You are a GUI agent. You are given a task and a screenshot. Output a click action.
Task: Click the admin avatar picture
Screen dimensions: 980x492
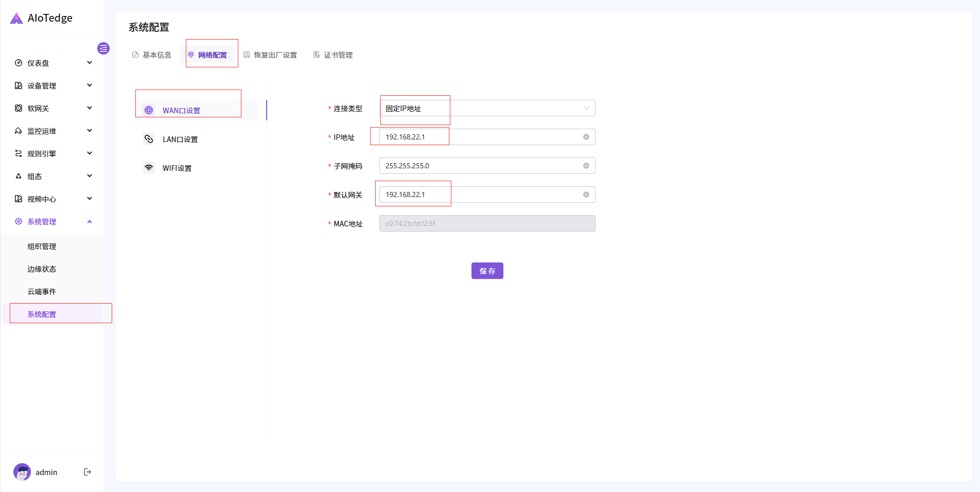(22, 472)
